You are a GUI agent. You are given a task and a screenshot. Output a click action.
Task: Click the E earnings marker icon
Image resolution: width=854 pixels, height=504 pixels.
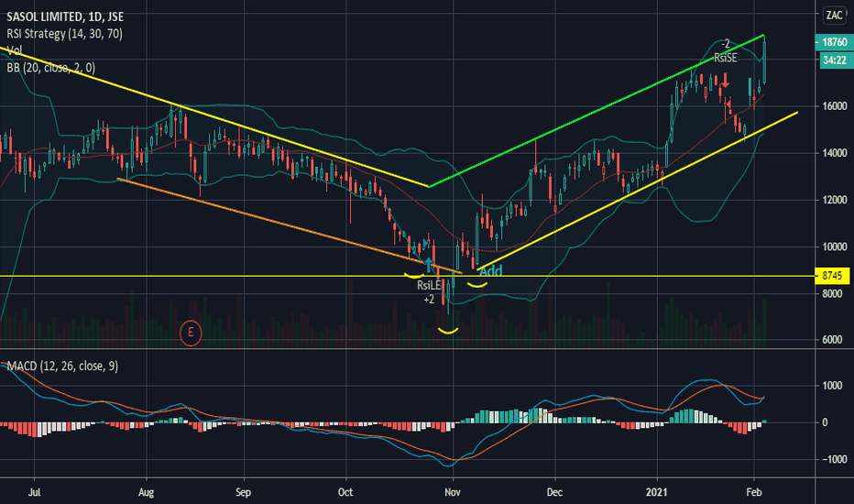(x=191, y=332)
